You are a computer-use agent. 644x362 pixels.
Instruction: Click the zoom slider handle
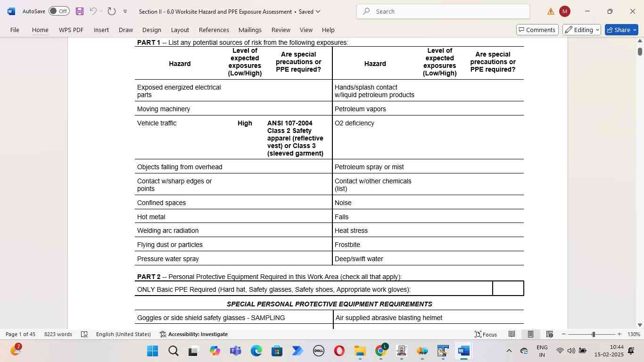[593, 334]
